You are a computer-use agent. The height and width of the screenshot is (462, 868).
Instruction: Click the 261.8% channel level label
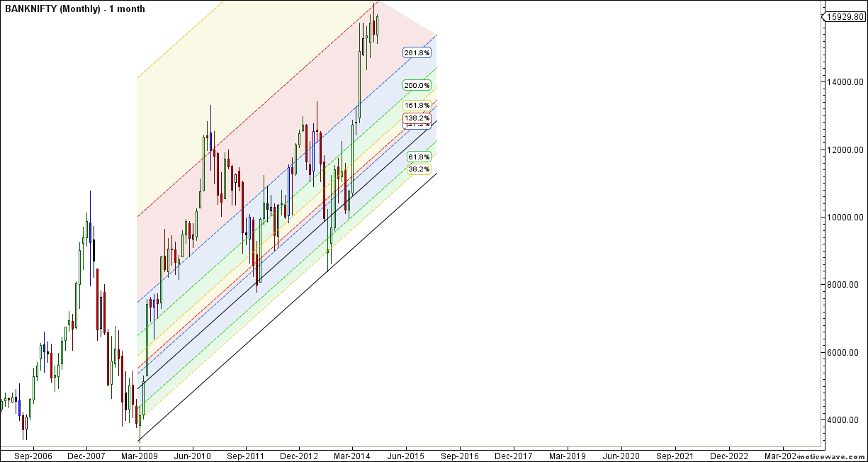[x=416, y=52]
